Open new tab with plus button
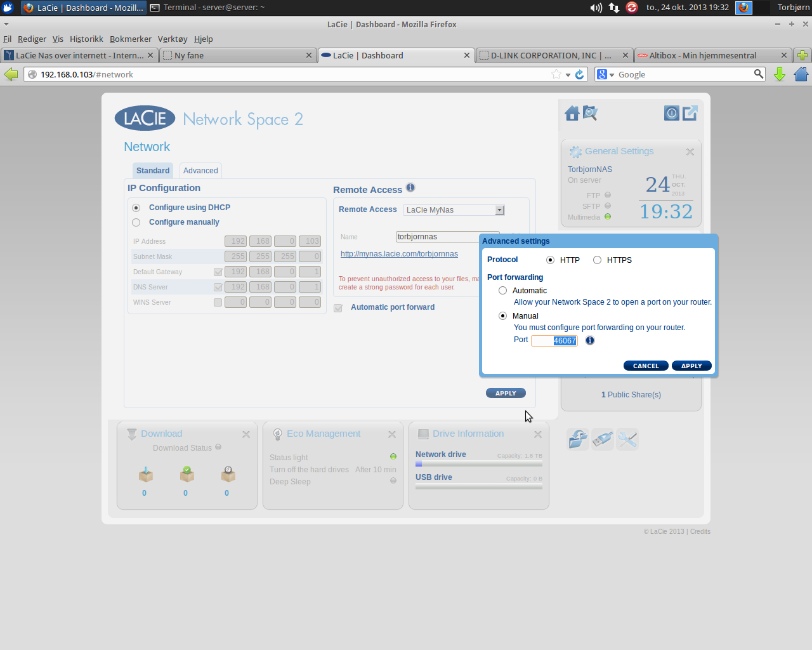812x650 pixels. pyautogui.click(x=802, y=55)
